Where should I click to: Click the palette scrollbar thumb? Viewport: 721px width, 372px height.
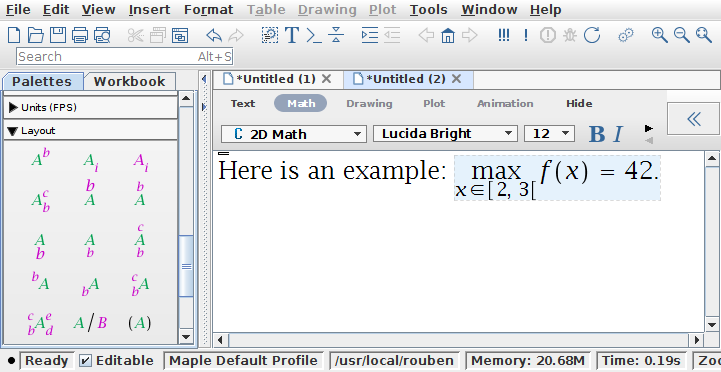[x=186, y=266]
